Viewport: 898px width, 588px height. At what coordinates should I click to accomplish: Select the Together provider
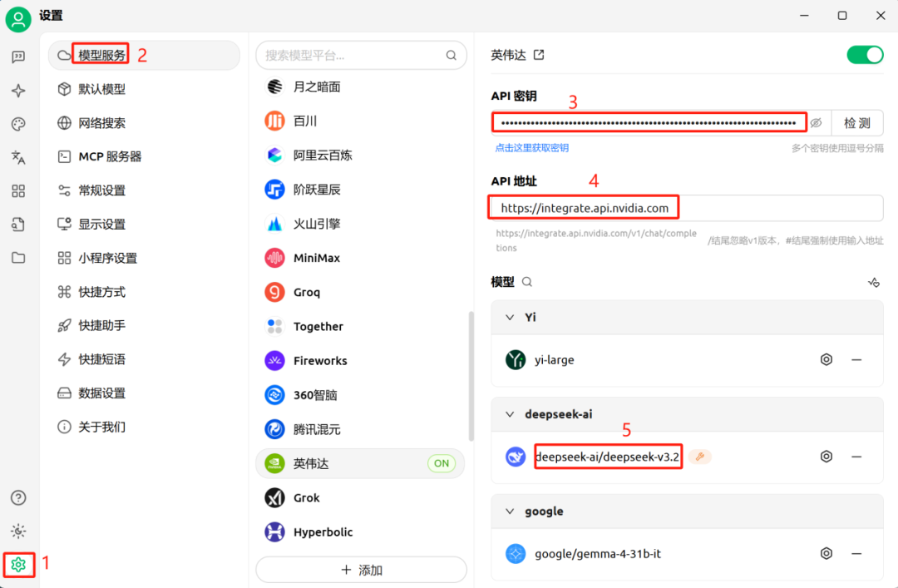361,327
